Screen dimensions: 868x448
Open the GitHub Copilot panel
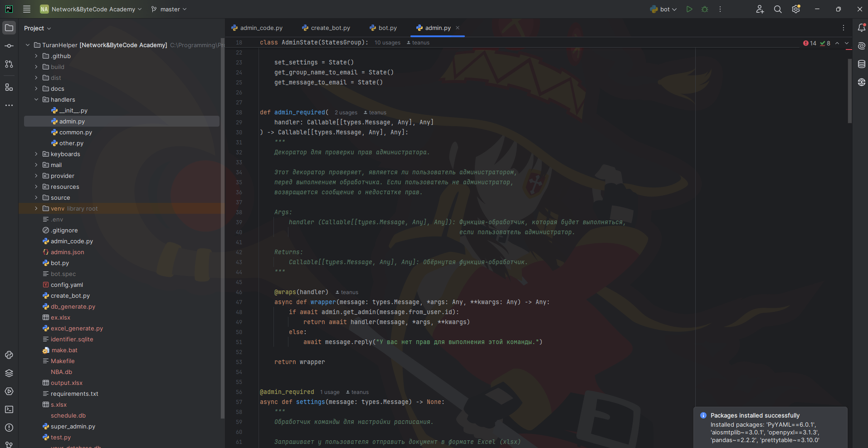[x=862, y=82]
